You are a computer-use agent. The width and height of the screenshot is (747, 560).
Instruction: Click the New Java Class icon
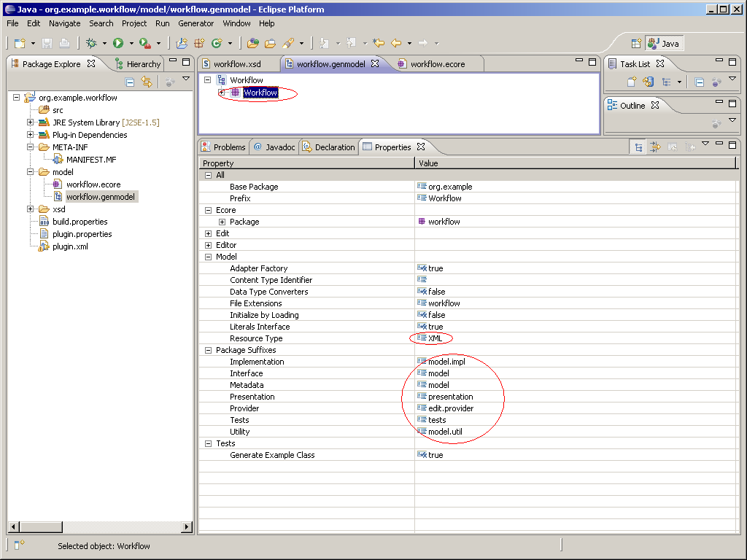tap(216, 43)
